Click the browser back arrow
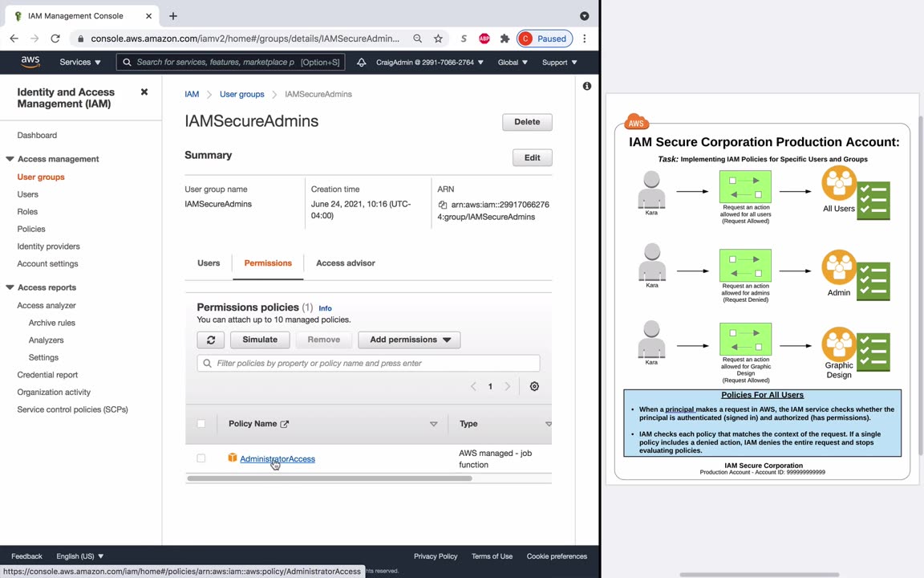The image size is (924, 578). 14,39
